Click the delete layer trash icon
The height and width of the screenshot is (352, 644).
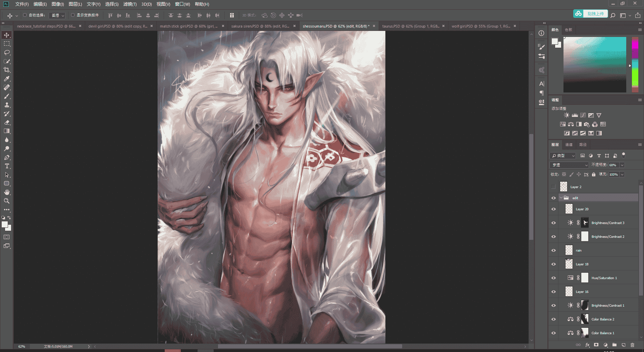632,345
